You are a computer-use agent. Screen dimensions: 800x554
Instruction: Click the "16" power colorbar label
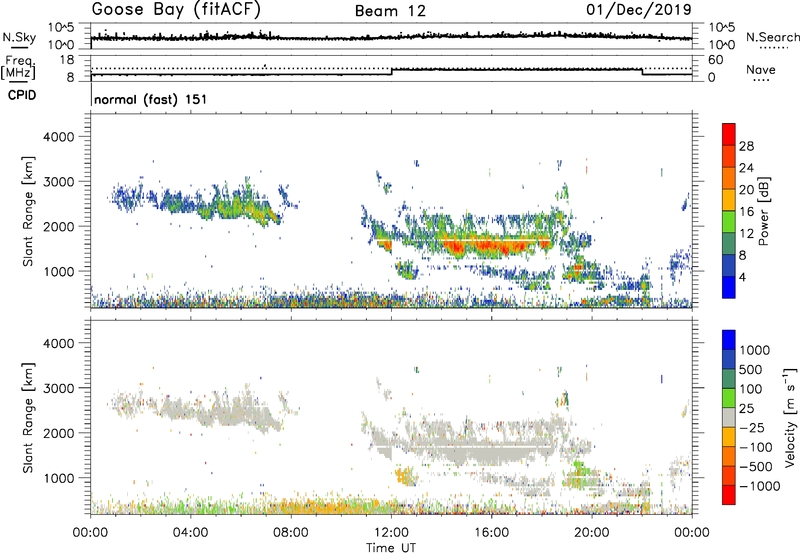[x=746, y=212]
